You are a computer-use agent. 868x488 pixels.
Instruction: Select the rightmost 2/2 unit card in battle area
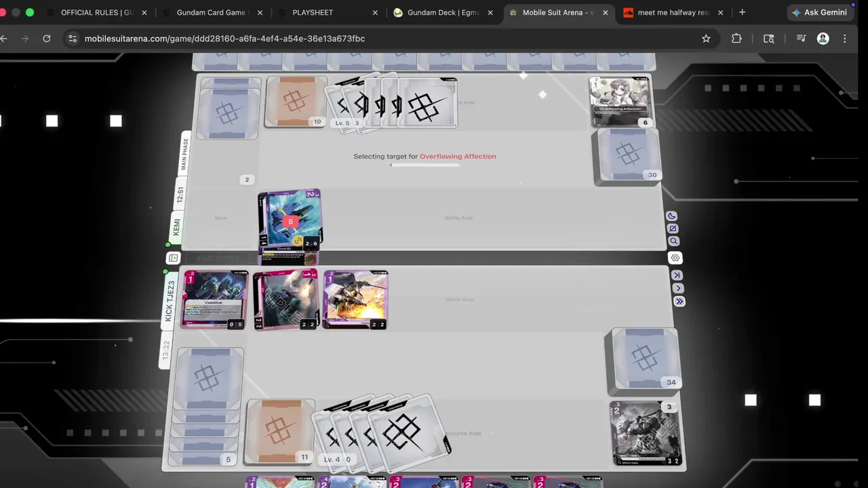[355, 300]
